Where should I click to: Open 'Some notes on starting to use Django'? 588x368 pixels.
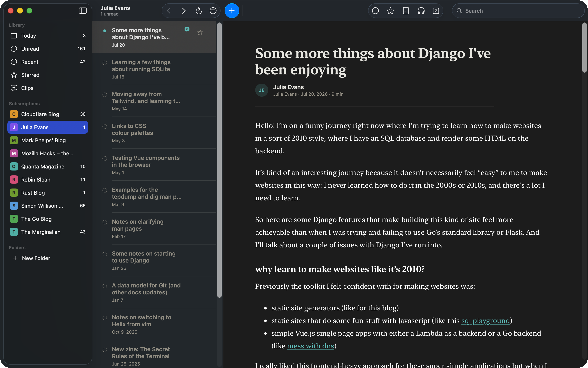click(154, 260)
